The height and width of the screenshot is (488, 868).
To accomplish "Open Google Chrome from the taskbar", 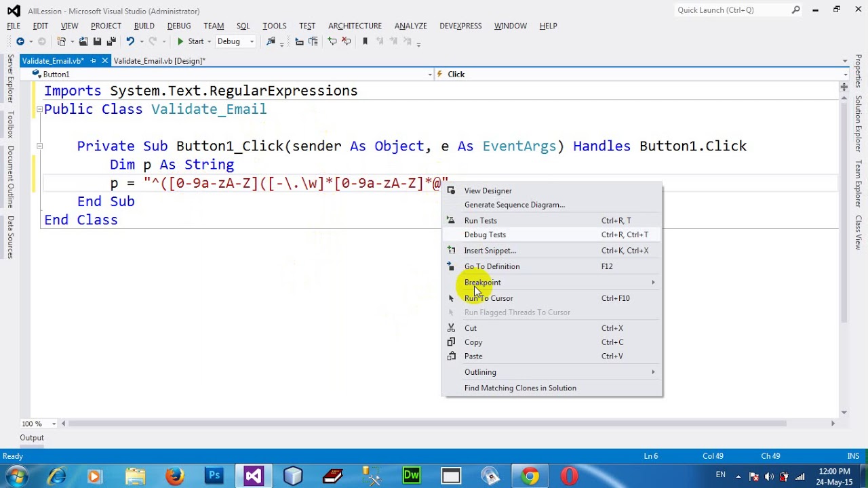I will click(530, 476).
